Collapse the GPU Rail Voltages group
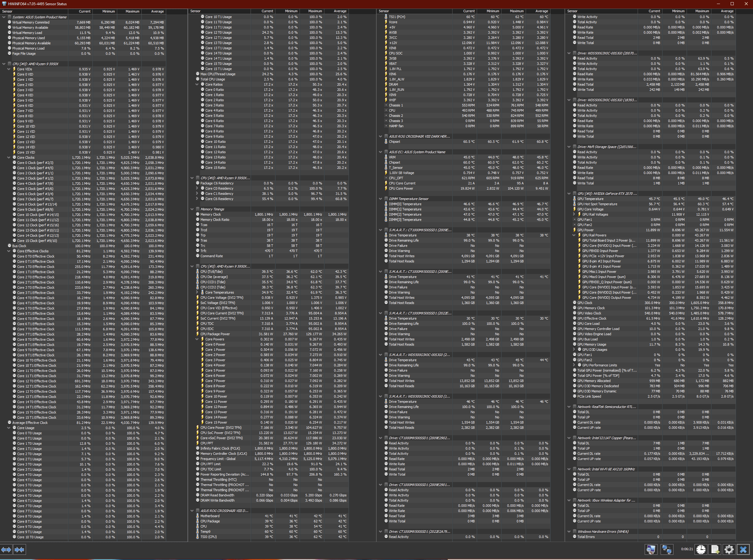 coord(574,214)
